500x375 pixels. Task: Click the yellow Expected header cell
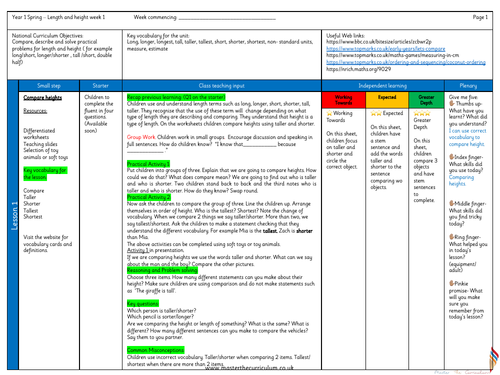click(x=387, y=100)
